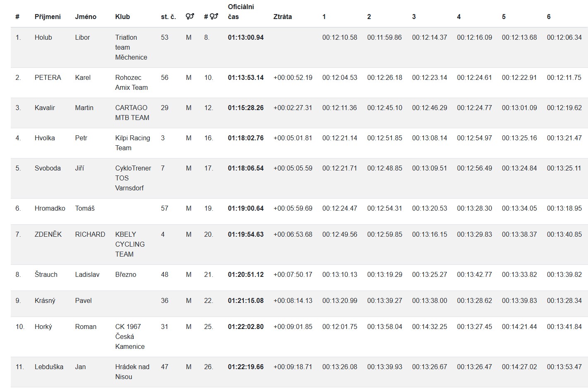Click the KBELY CYCLING TEAM club cell
The height and width of the screenshot is (389, 588).
pyautogui.click(x=130, y=244)
